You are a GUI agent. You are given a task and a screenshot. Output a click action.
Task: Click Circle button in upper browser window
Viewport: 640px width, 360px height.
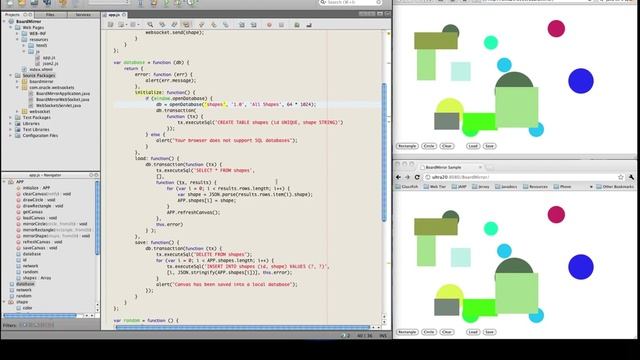pos(429,146)
